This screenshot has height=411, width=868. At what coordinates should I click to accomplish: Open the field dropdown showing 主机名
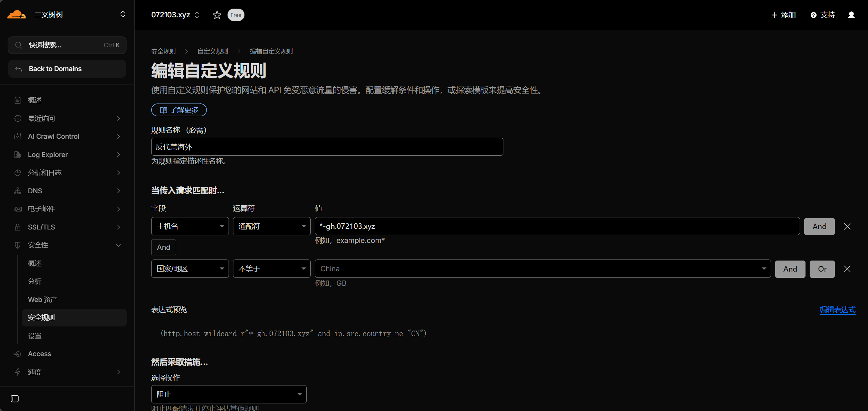[x=190, y=226]
